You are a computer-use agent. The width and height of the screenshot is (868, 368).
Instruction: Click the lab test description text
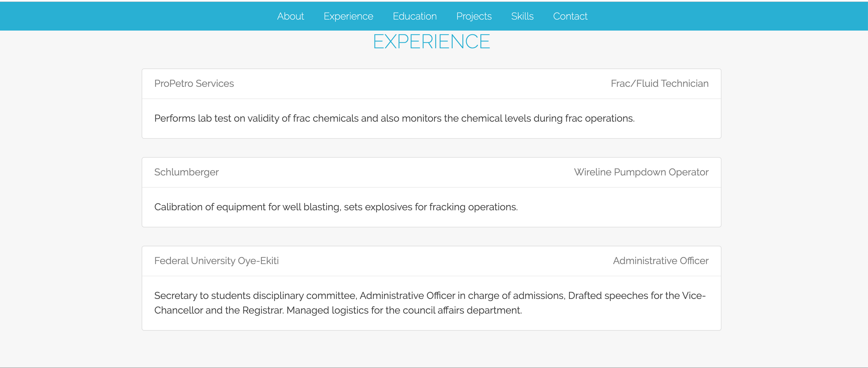(x=394, y=118)
